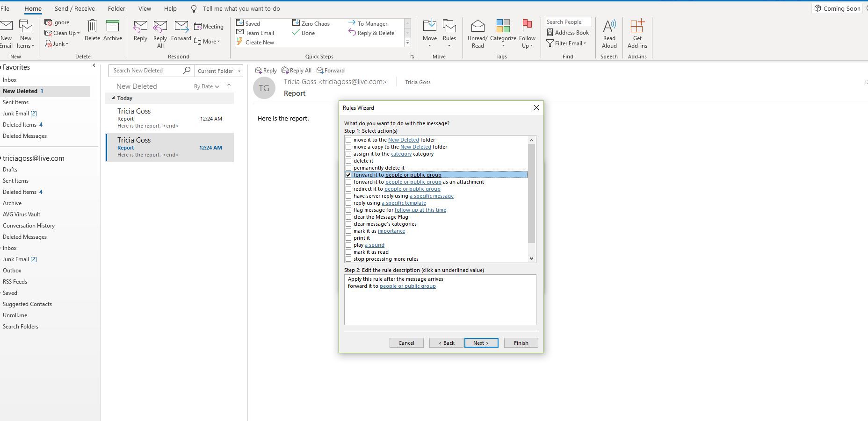This screenshot has width=868, height=421.
Task: Click 'people or public group' link in Step 2
Action: [x=408, y=286]
